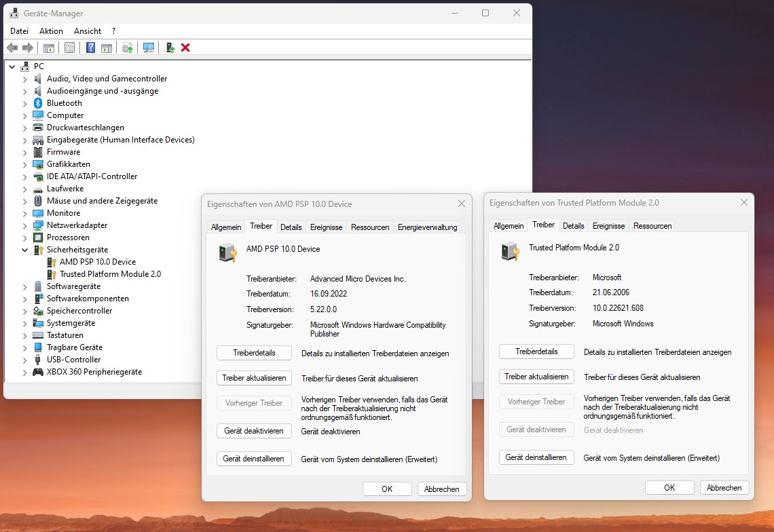Open the Properties sheet toolbar icon
Image resolution: width=774 pixels, height=532 pixels.
point(70,48)
